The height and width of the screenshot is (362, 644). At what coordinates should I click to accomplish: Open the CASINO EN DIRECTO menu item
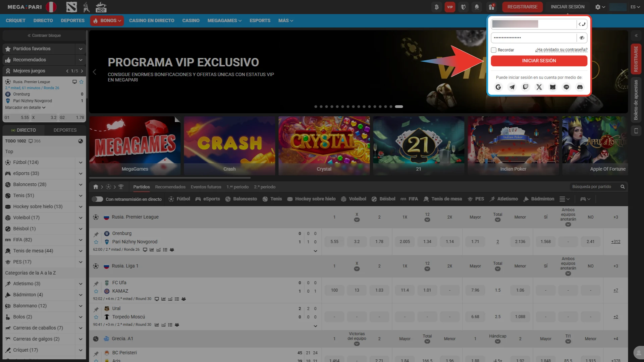[152, 20]
